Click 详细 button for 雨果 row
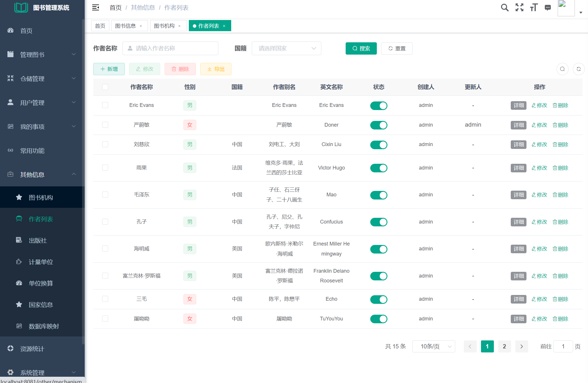 [x=518, y=168]
